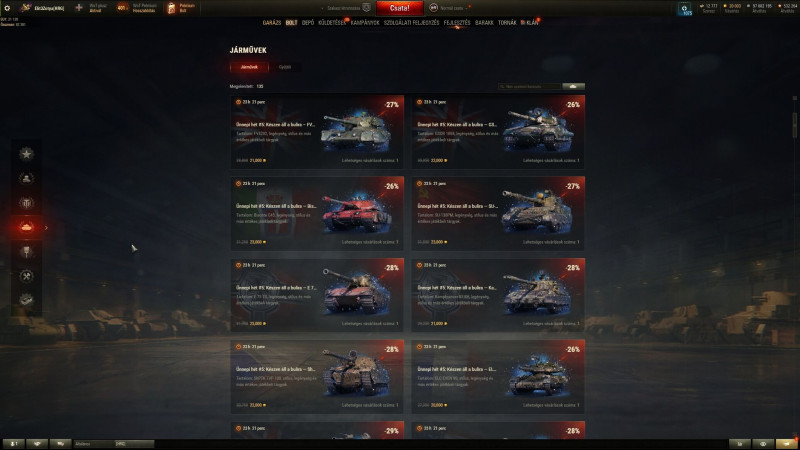Expand the active vehicles category chevron
Screen dimensions: 800x450
[x=46, y=228]
